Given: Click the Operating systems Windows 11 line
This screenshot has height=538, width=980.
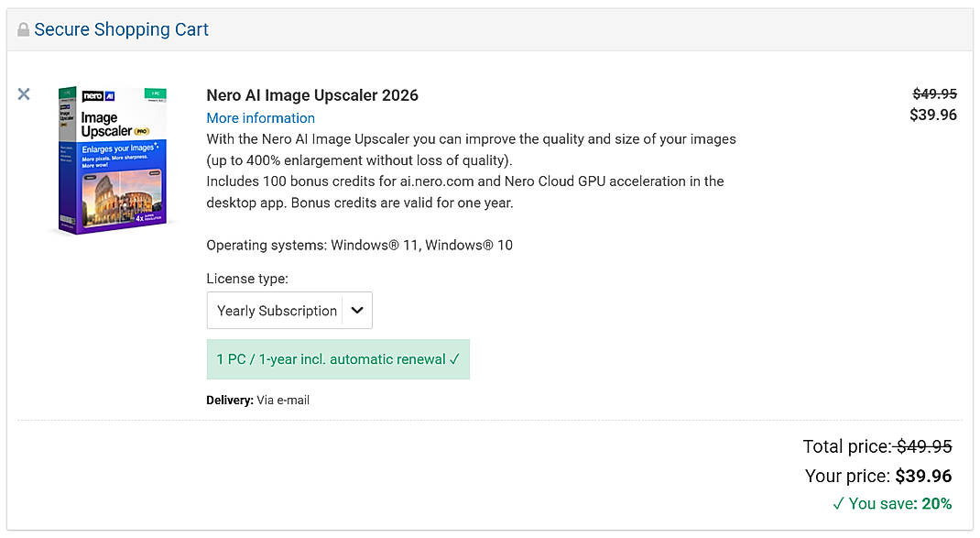Looking at the screenshot, I should pyautogui.click(x=359, y=245).
